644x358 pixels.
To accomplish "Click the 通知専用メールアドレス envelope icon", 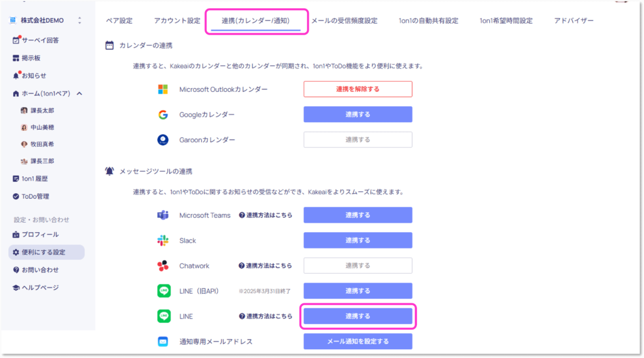I will click(163, 342).
